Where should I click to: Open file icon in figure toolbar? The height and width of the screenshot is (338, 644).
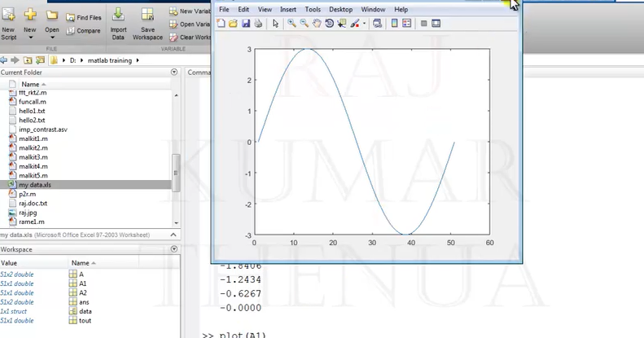pos(233,24)
